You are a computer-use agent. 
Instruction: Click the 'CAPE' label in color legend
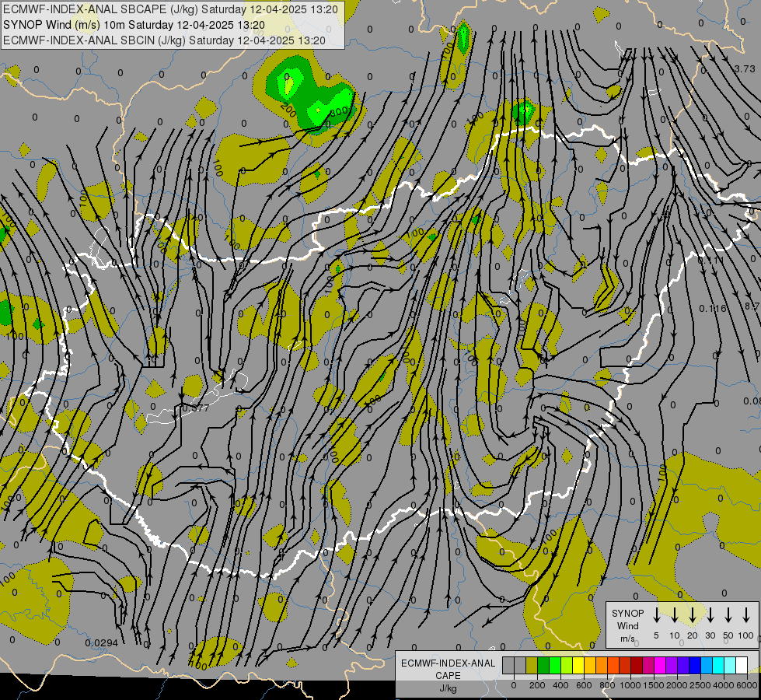pos(448,676)
